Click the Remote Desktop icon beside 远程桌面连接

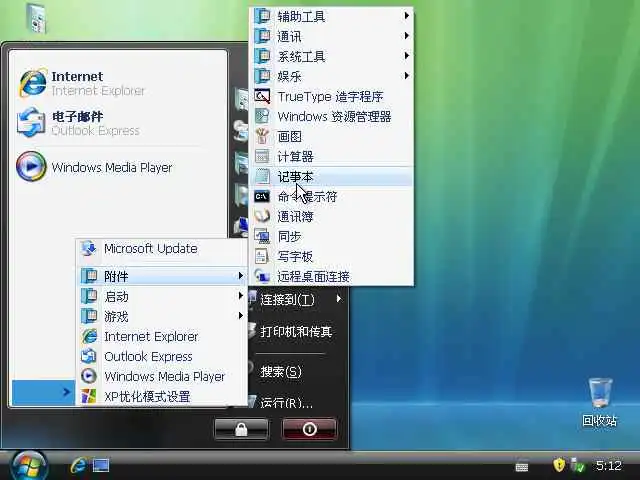click(262, 276)
